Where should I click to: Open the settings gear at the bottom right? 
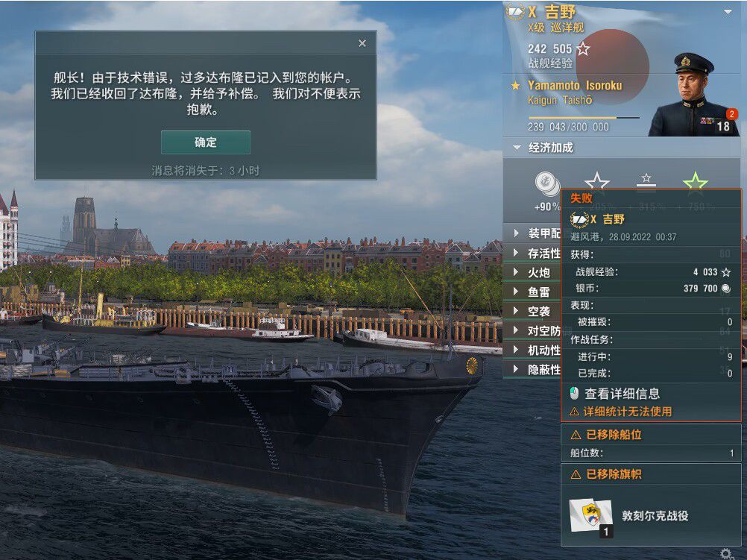726,554
